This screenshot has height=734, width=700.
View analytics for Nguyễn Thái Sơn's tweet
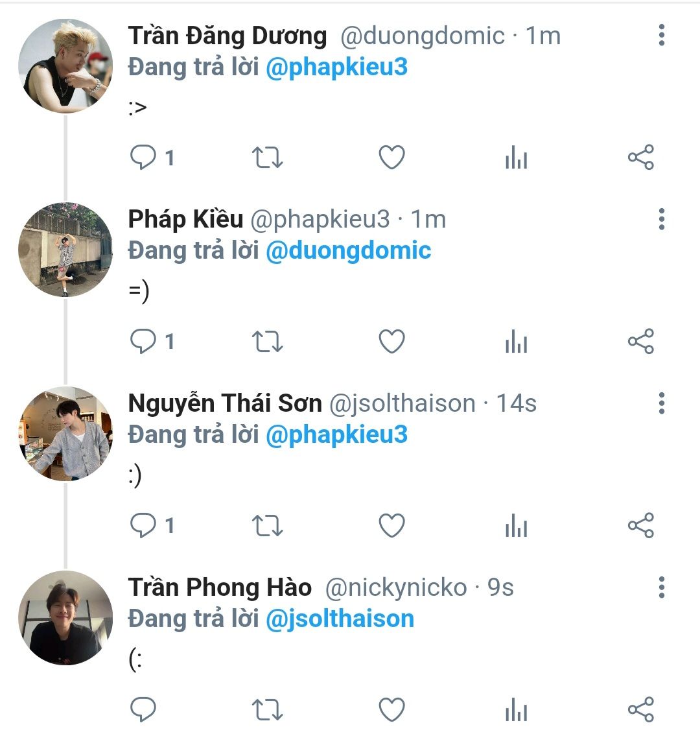tap(516, 525)
